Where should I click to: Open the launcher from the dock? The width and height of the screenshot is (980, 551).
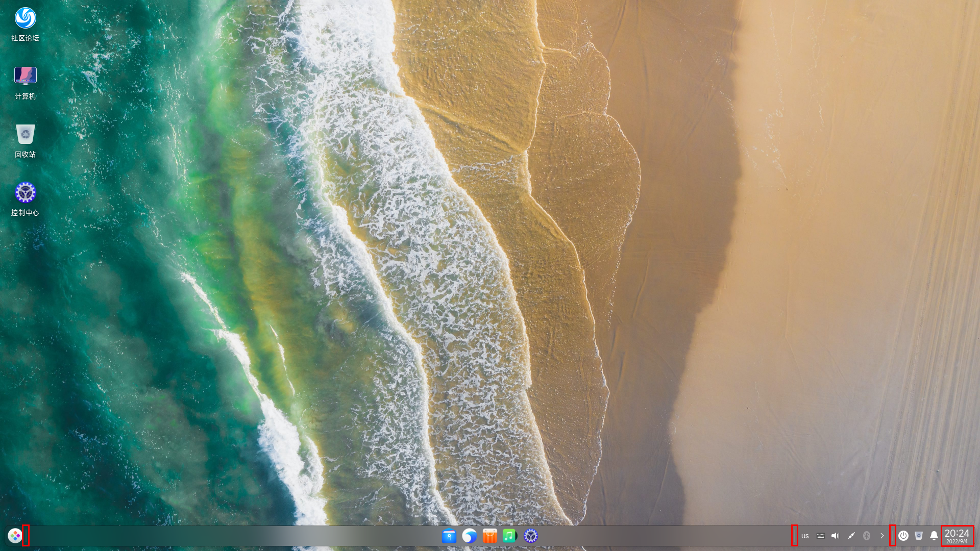click(x=15, y=536)
